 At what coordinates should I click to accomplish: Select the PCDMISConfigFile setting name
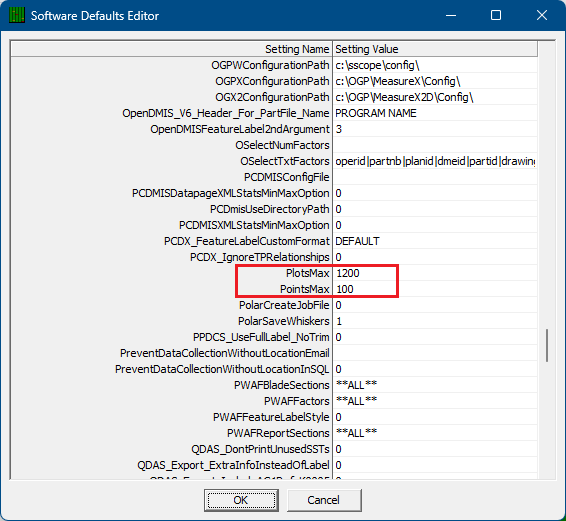[287, 177]
